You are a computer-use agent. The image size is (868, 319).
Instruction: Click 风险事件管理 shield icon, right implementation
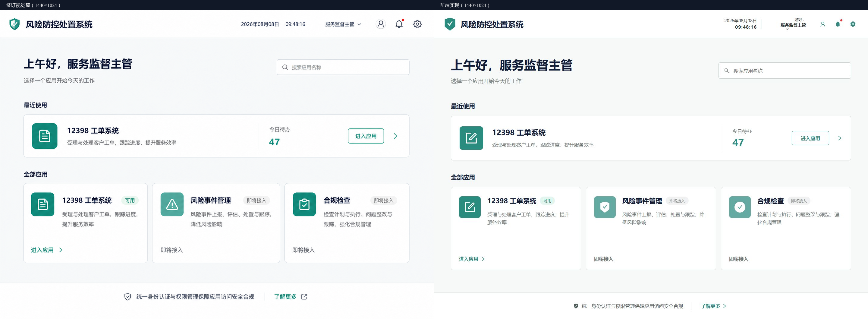[x=605, y=207]
